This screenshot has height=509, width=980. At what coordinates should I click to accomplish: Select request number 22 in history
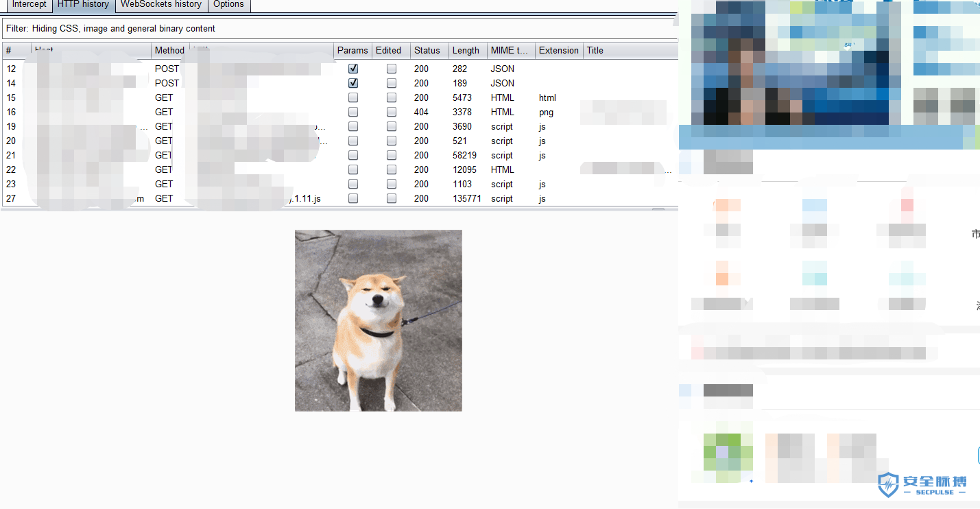click(x=11, y=169)
